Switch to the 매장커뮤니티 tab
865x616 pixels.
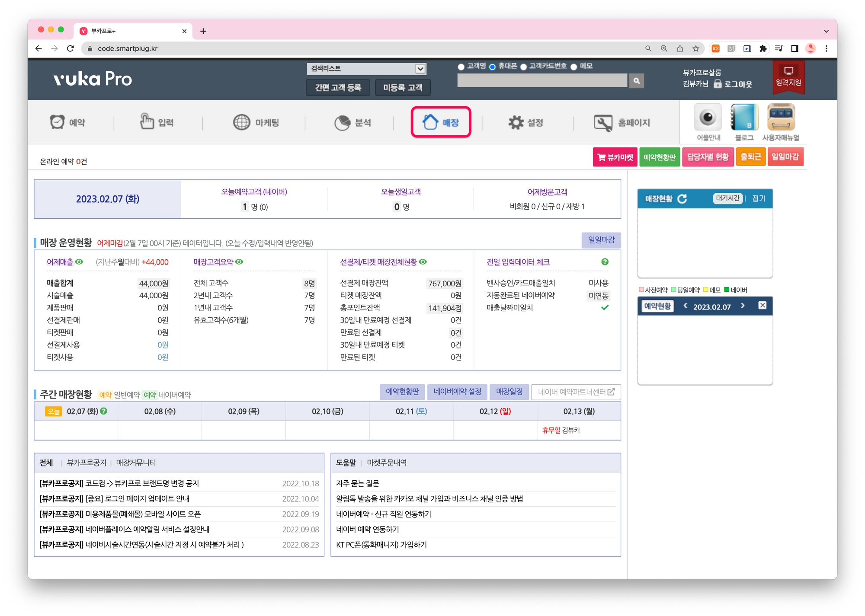[136, 463]
